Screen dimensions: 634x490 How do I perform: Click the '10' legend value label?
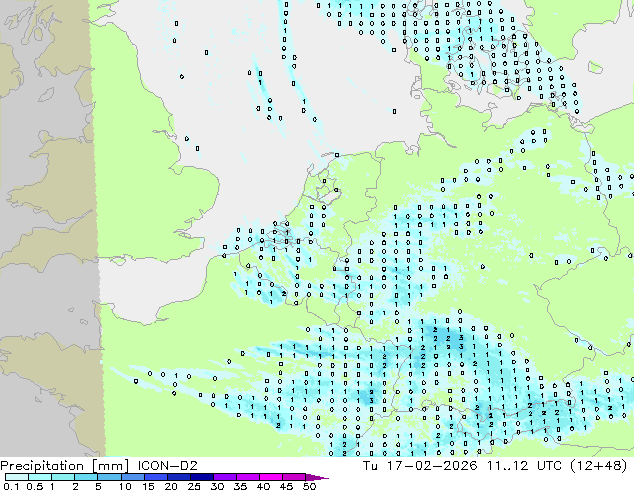point(125,486)
